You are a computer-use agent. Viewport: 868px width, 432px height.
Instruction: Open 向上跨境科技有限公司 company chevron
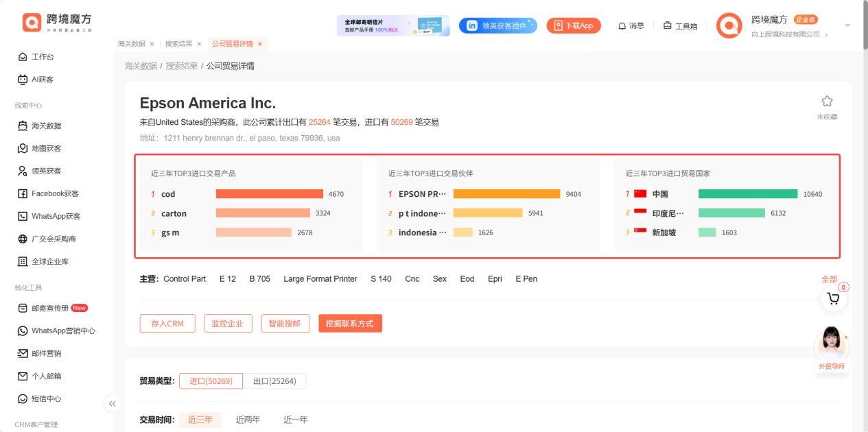click(x=825, y=35)
